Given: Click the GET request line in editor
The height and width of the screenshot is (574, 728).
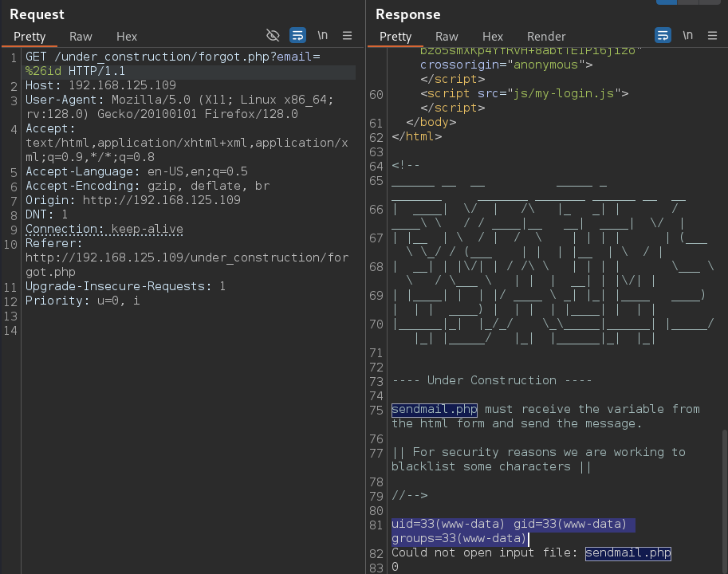Looking at the screenshot, I should coord(173,57).
